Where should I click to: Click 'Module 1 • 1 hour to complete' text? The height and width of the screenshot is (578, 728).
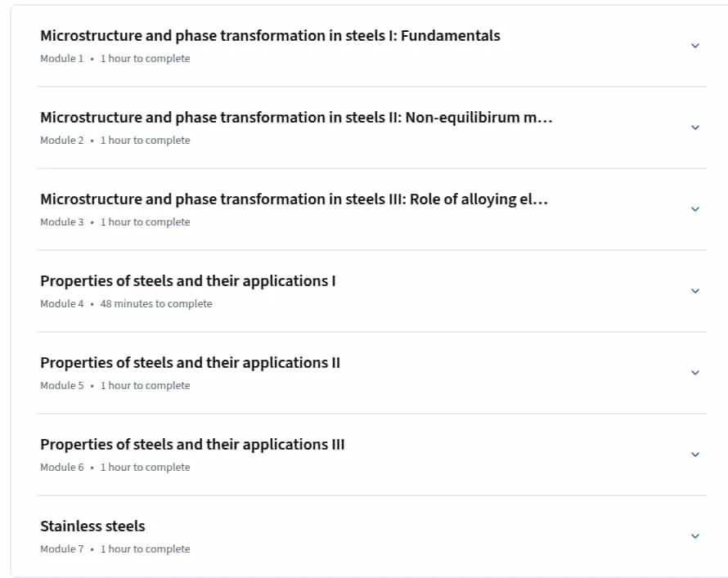tap(115, 58)
